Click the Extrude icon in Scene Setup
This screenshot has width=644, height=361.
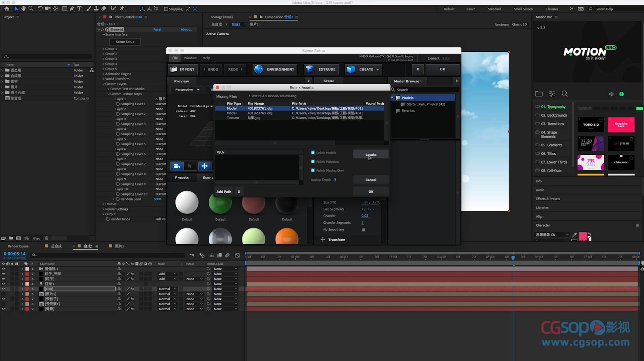309,69
